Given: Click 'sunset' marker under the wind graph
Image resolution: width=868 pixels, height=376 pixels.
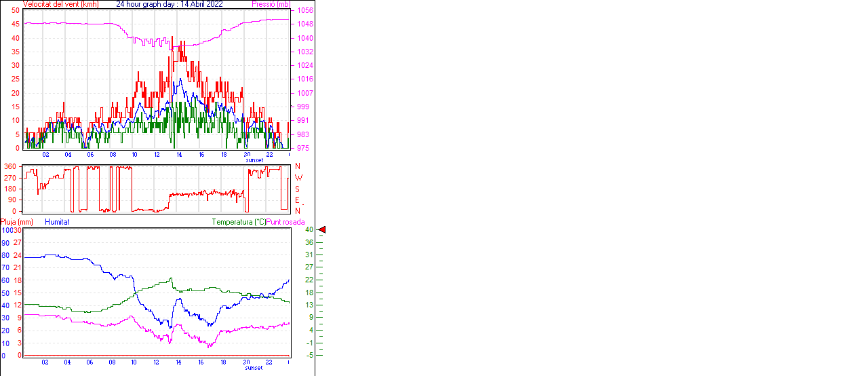Looking at the screenshot, I should pos(254,160).
